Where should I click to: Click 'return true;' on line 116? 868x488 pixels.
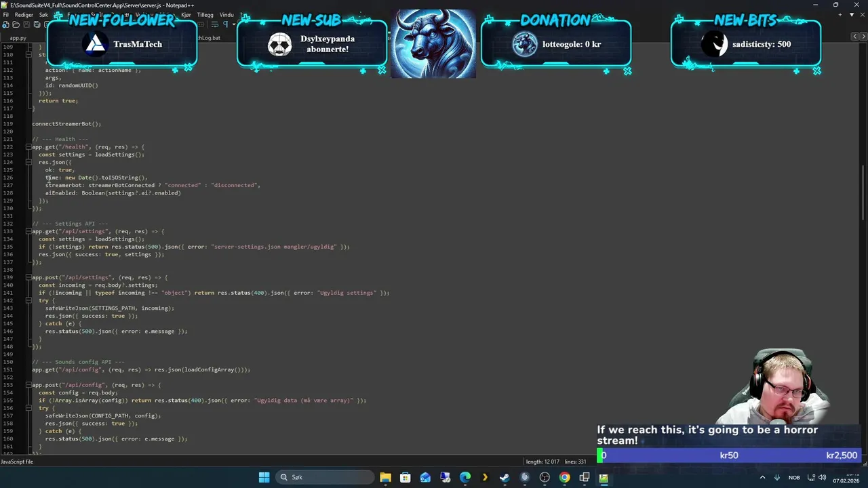click(58, 101)
